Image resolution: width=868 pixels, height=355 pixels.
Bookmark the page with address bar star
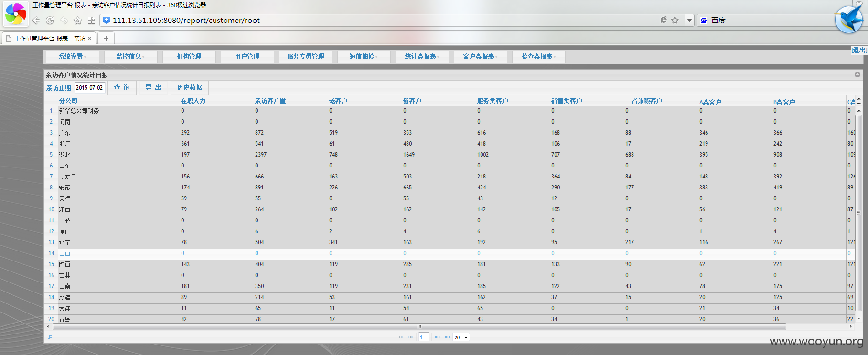coord(675,20)
